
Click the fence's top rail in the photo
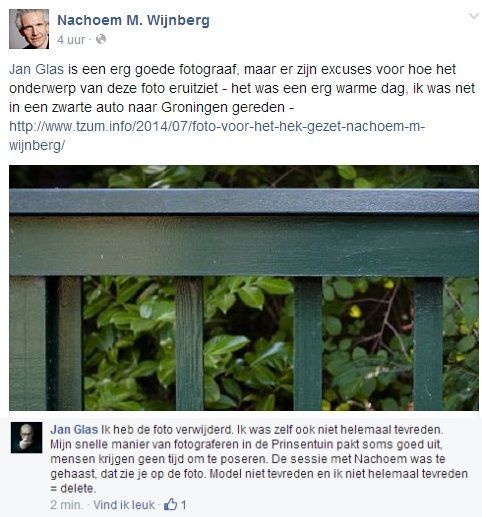pyautogui.click(x=244, y=201)
